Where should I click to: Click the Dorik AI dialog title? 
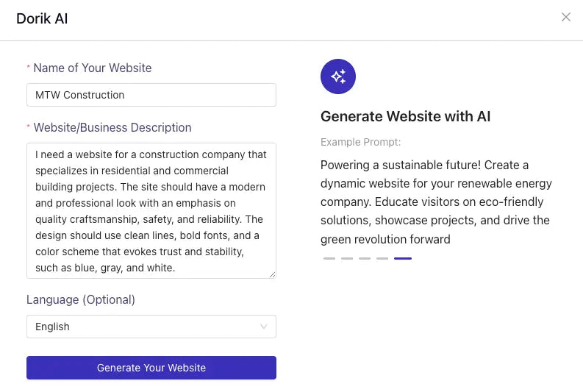[x=42, y=18]
